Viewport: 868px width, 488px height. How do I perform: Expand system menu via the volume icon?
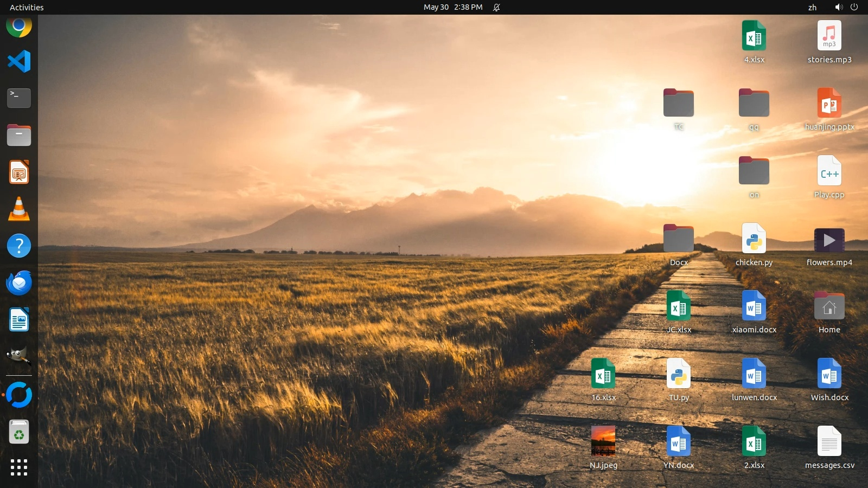(x=839, y=7)
